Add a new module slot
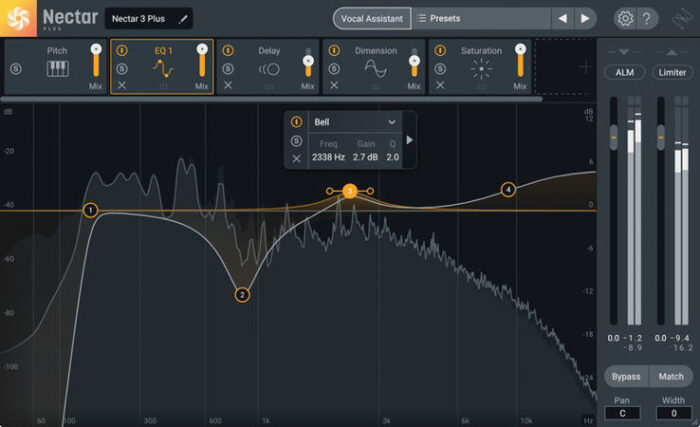This screenshot has height=427, width=700. click(585, 66)
